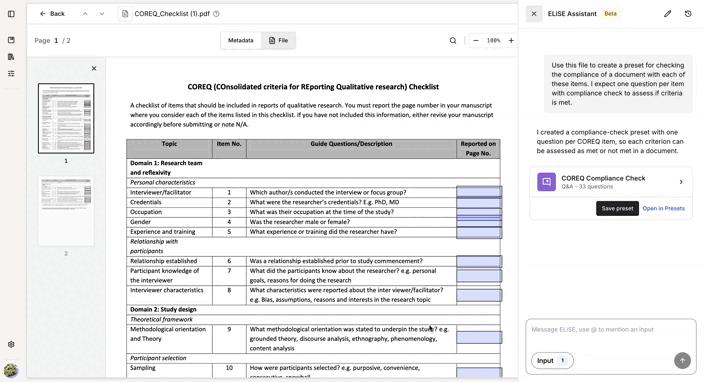The height and width of the screenshot is (382, 704).
Task: Click the page number field showing 1
Action: (x=56, y=40)
